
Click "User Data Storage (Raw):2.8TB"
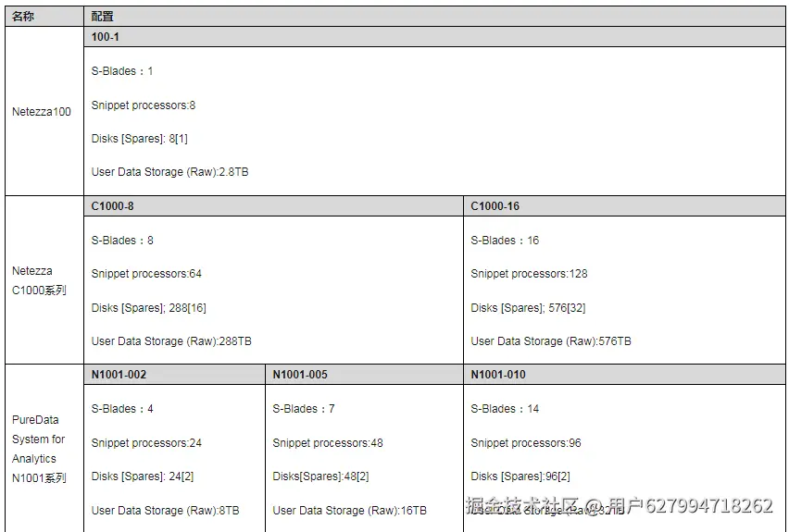point(170,172)
